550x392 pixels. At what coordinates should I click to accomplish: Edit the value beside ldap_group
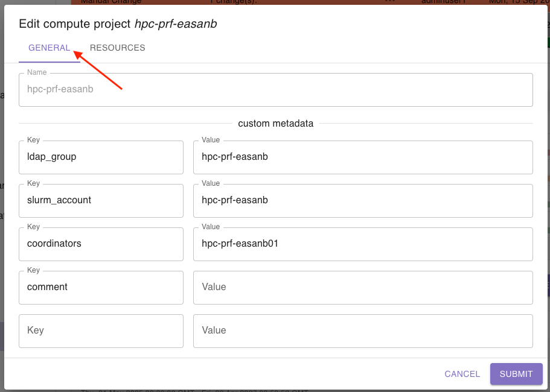point(362,157)
